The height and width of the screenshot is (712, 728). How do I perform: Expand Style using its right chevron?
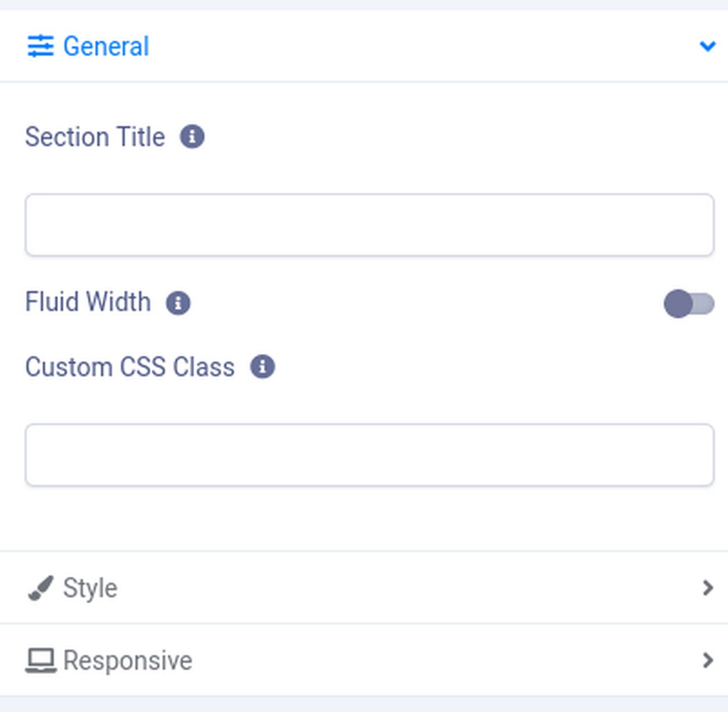coord(707,588)
